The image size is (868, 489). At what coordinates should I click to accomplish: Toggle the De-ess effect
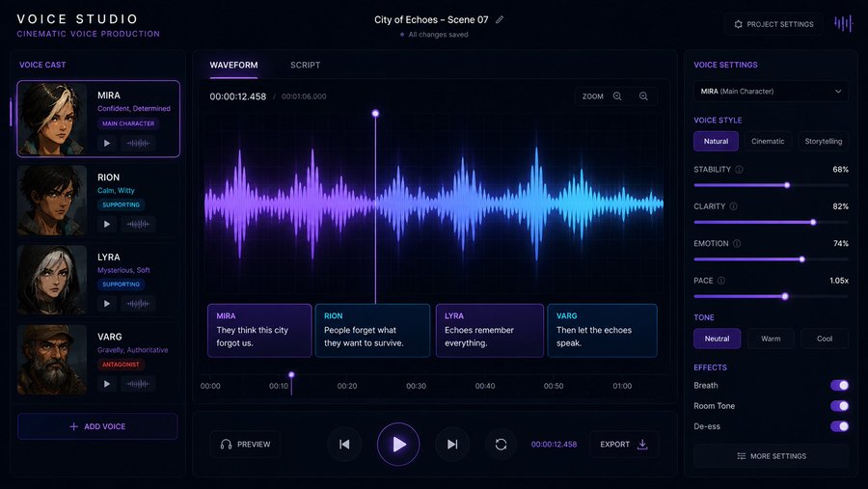[839, 426]
